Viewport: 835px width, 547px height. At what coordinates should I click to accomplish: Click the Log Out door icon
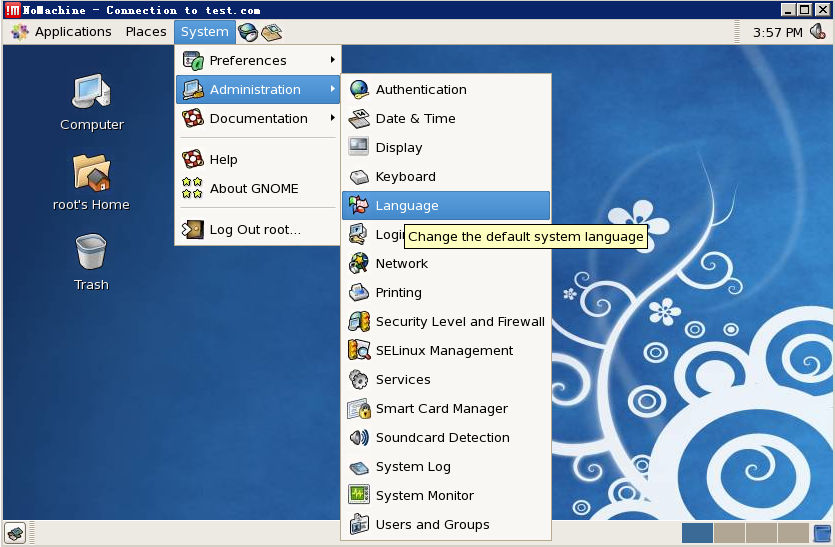coord(192,230)
